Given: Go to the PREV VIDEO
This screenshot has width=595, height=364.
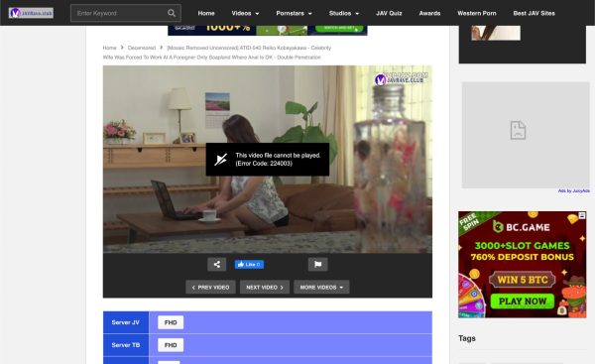Looking at the screenshot, I should [210, 288].
